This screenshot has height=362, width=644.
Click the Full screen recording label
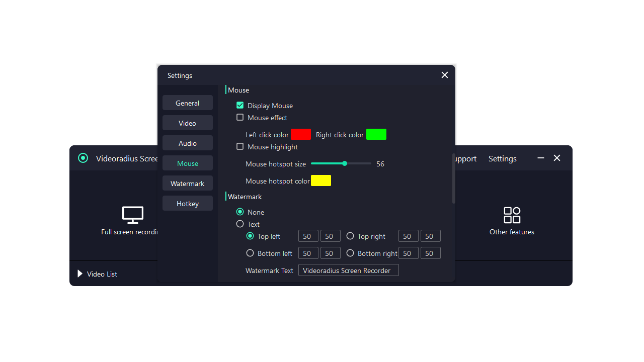tap(130, 232)
